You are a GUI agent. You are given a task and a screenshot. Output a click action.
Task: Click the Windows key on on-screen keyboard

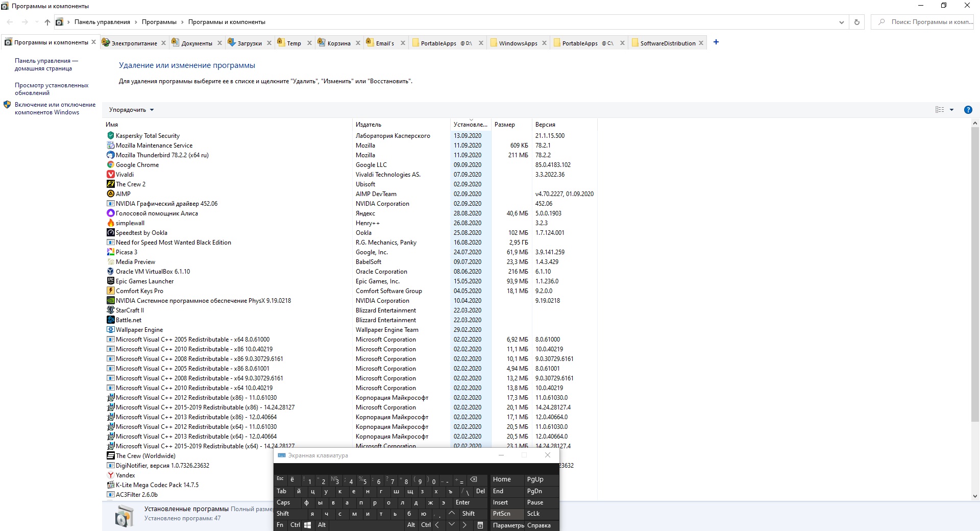click(x=308, y=525)
